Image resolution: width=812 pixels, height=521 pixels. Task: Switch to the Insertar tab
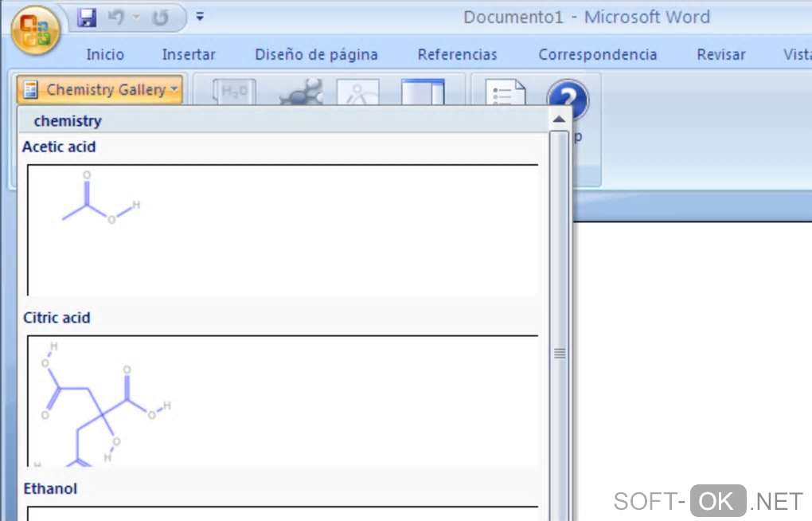coord(189,54)
